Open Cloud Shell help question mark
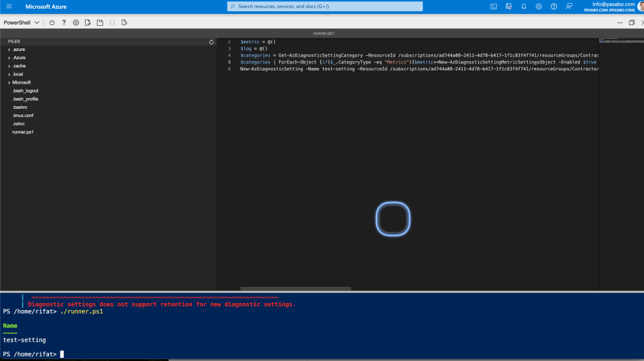 (x=64, y=23)
